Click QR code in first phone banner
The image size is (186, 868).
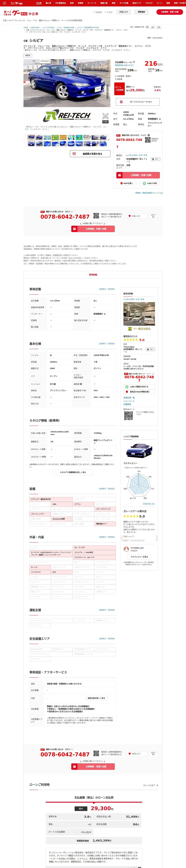point(96,216)
